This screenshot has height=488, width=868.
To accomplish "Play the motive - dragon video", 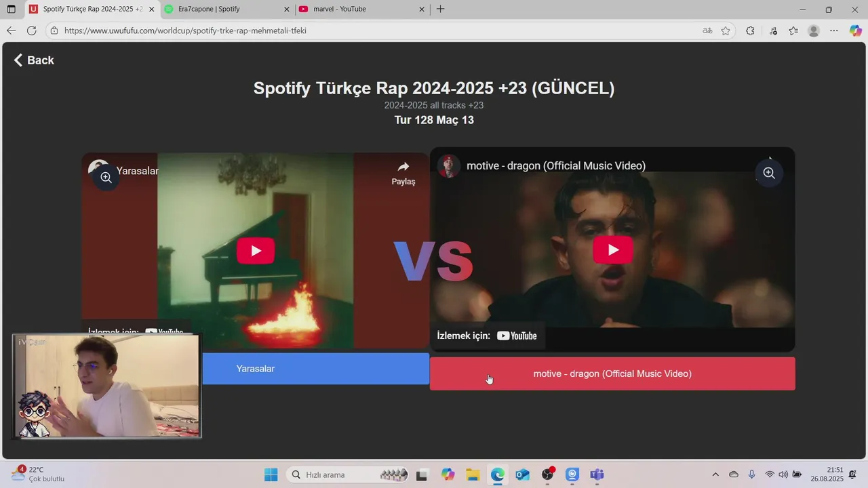I will pos(613,250).
